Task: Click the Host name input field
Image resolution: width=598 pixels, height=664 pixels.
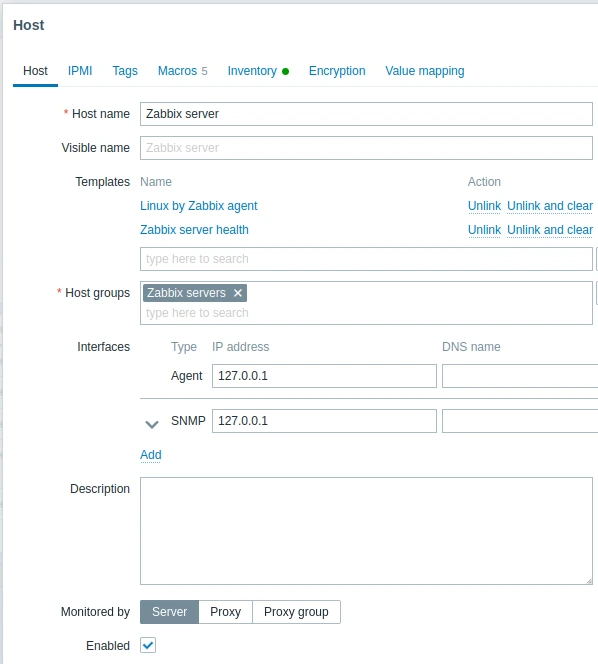Action: coord(366,114)
